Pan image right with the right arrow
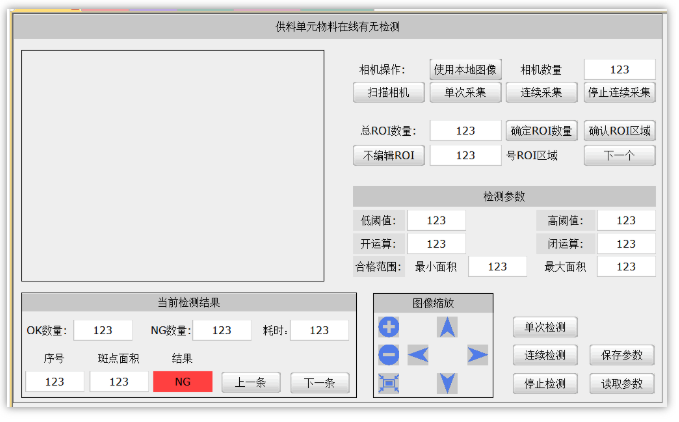This screenshot has width=679, height=422. tap(478, 355)
